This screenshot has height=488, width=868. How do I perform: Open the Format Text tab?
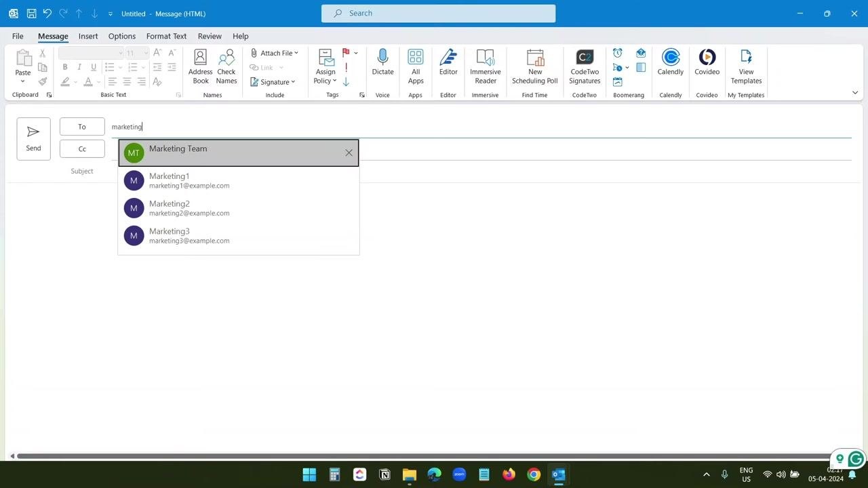(166, 36)
